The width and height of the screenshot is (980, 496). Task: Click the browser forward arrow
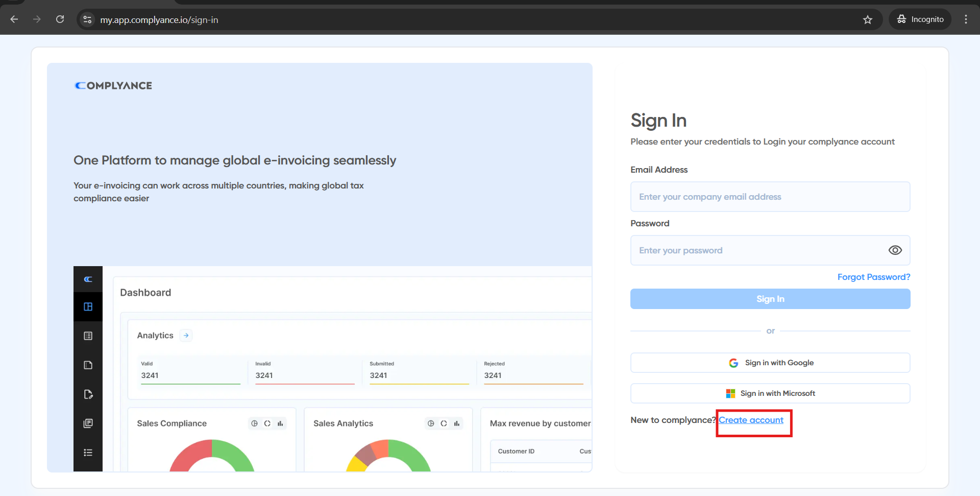coord(37,19)
